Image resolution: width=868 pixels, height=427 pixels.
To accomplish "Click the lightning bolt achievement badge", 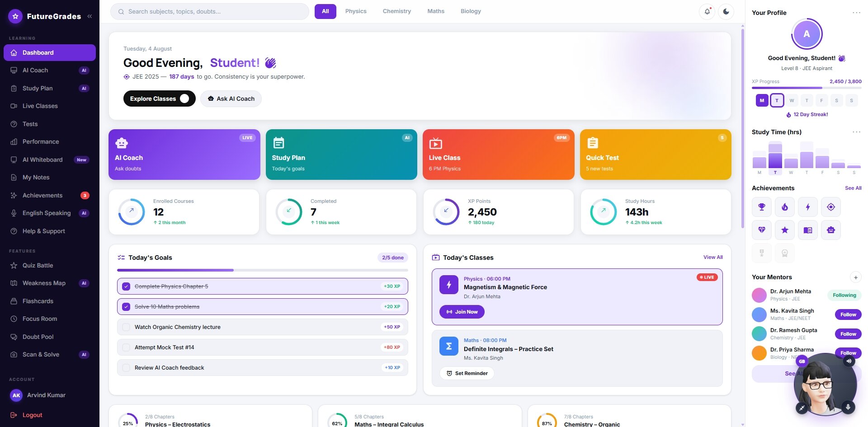I will click(x=808, y=207).
